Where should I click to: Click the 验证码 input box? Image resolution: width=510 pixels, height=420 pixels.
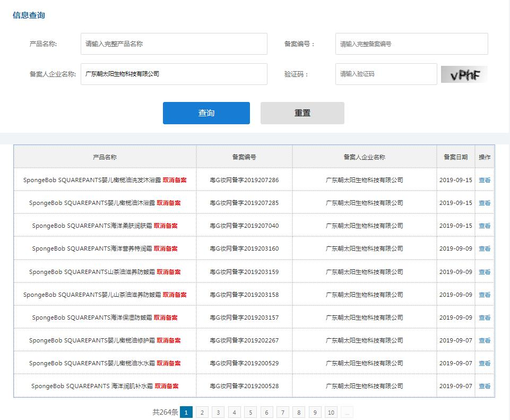386,74
